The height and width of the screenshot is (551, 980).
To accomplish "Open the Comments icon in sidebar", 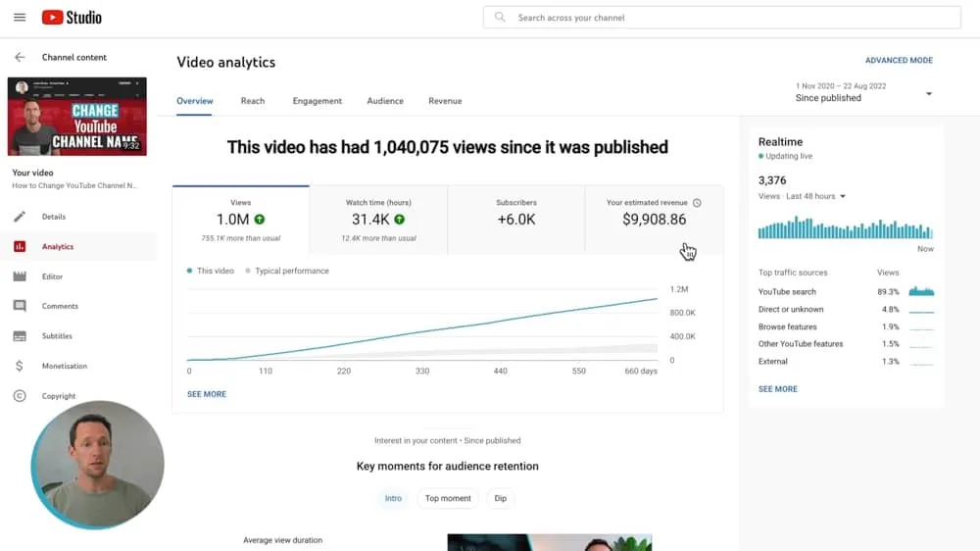I will [20, 306].
